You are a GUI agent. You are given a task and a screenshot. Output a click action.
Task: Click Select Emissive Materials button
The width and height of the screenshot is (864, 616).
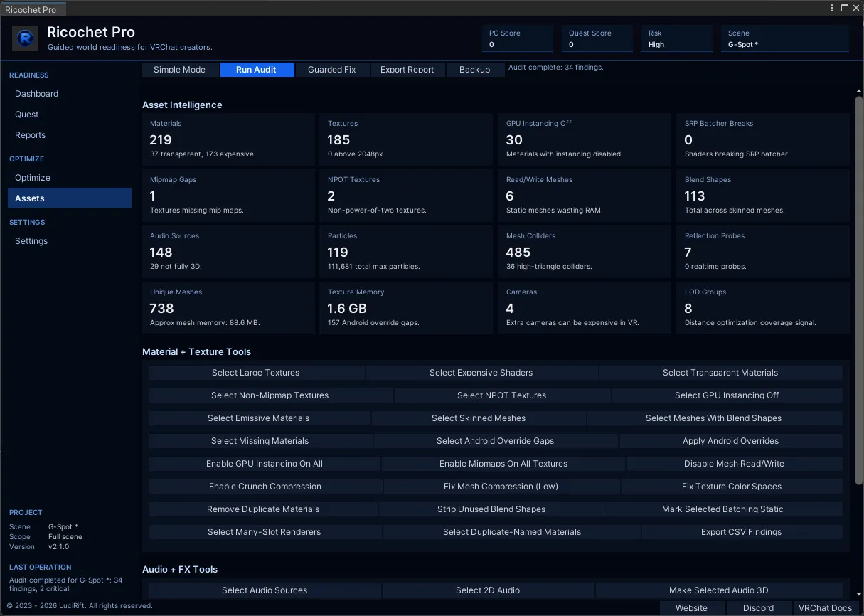pyautogui.click(x=259, y=418)
